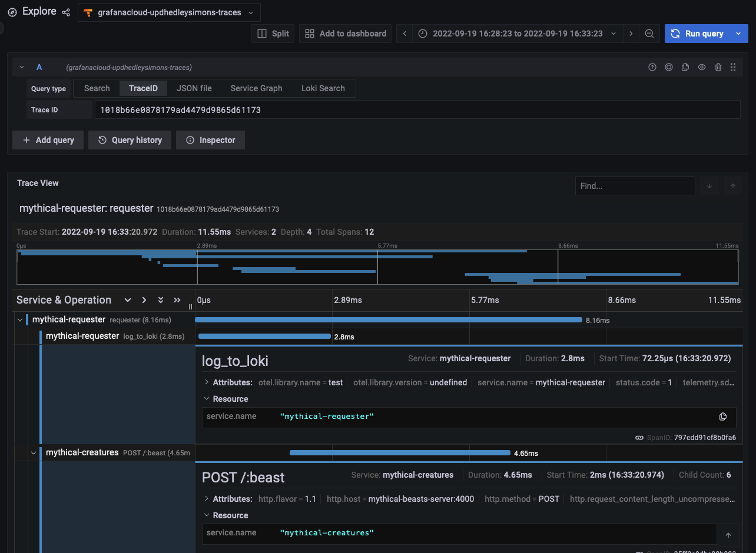Open Query history
The width and height of the screenshot is (756, 553).
tap(130, 140)
